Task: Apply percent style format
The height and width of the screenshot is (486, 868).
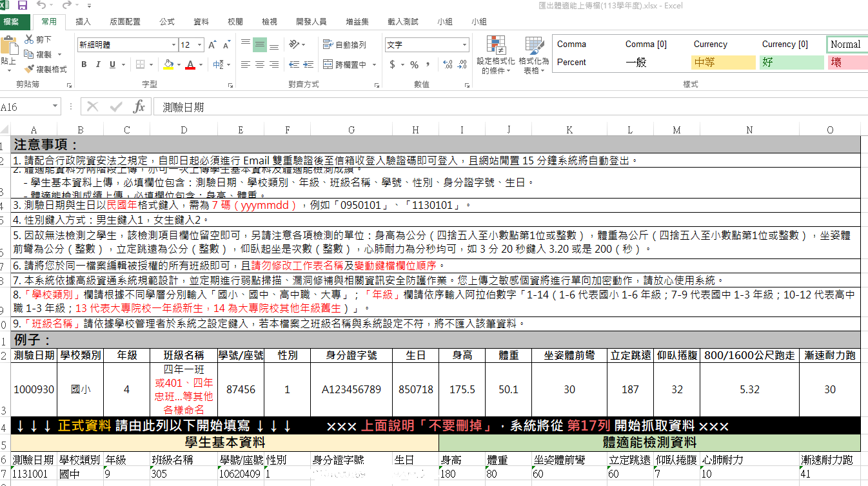Action: (x=414, y=64)
